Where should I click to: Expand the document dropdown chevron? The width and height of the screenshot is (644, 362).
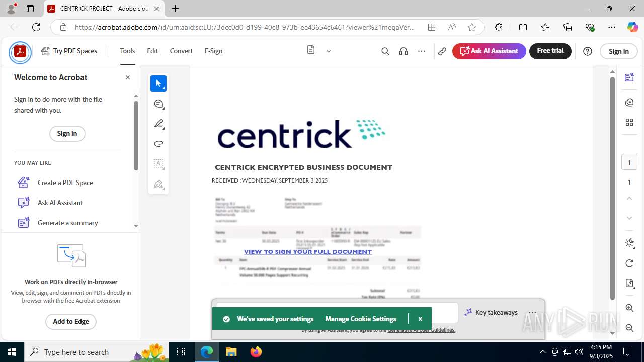329,51
